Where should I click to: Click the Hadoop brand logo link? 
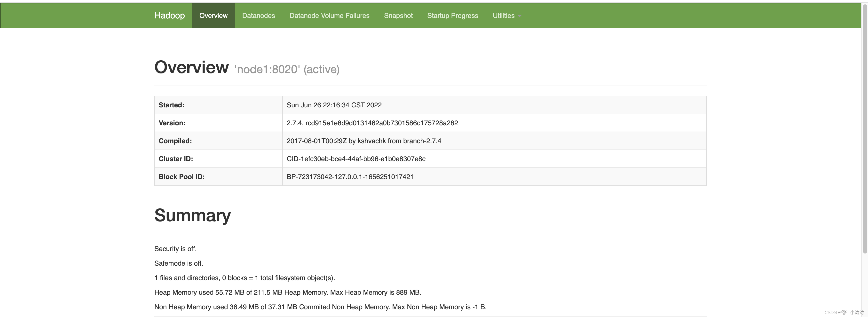(169, 16)
